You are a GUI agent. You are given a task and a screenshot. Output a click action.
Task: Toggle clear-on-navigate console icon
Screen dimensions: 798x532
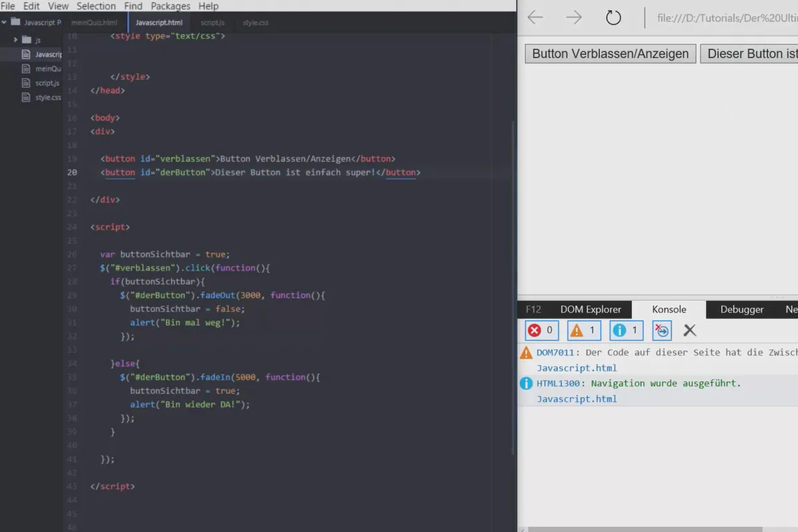662,330
